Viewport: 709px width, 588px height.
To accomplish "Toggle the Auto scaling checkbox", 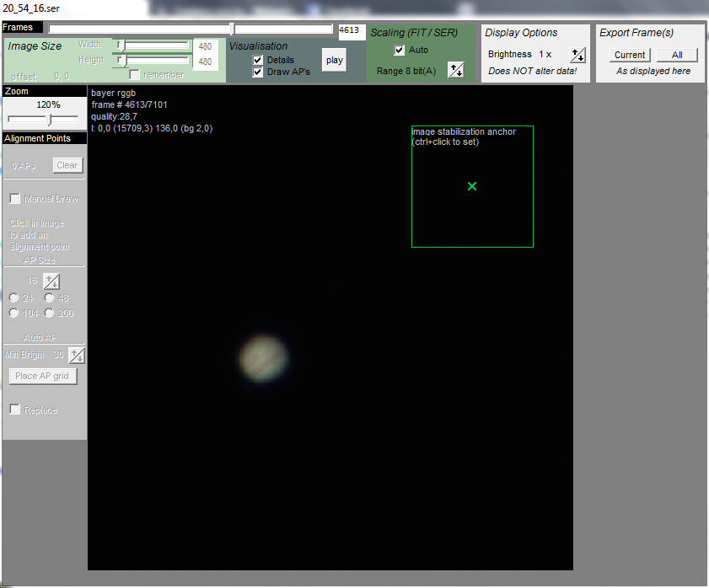I will tap(400, 50).
